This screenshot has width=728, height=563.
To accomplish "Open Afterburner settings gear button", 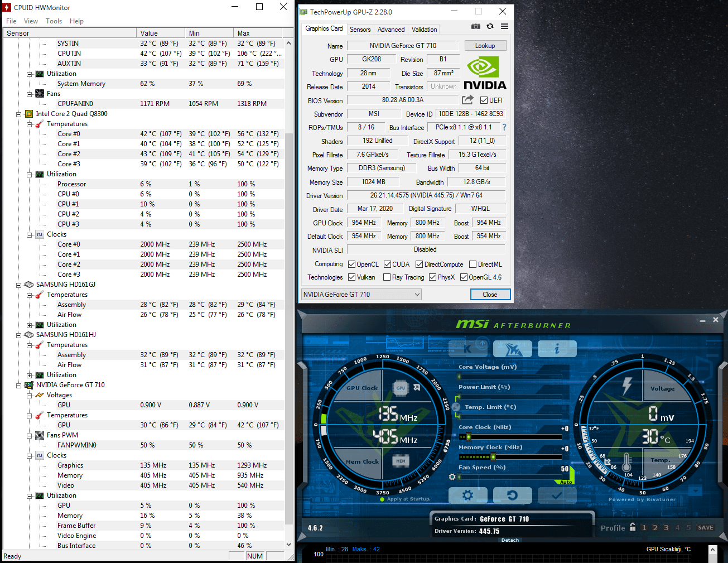I will click(467, 495).
